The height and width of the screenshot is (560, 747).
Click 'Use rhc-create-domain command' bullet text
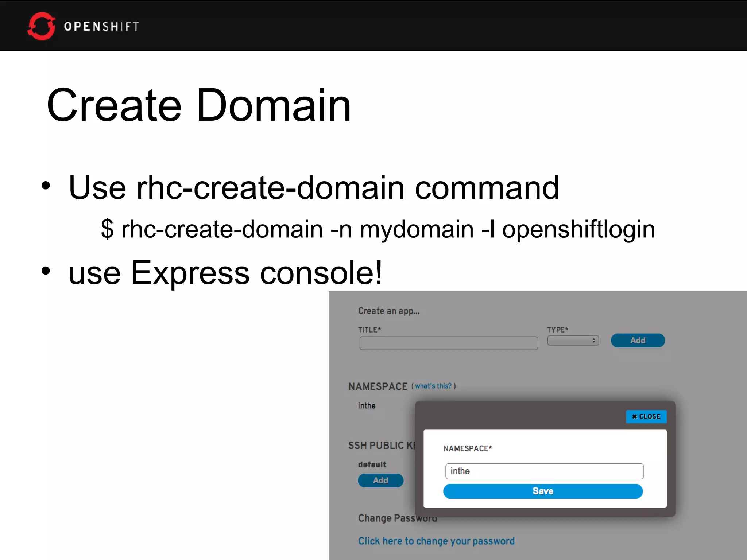click(x=314, y=187)
